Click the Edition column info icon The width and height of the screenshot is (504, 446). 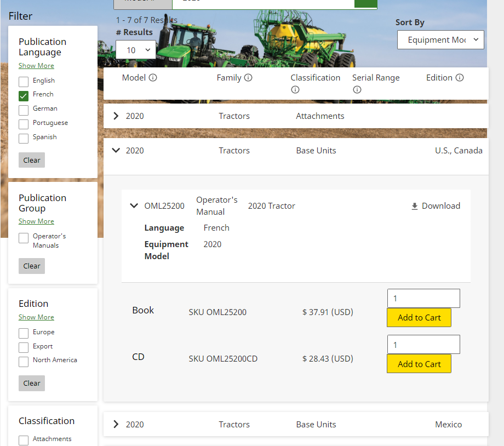click(460, 77)
